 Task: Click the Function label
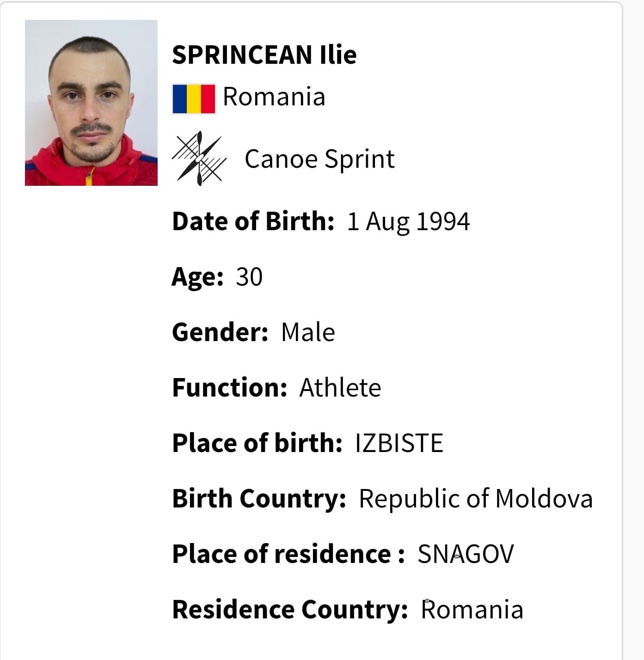coord(230,388)
